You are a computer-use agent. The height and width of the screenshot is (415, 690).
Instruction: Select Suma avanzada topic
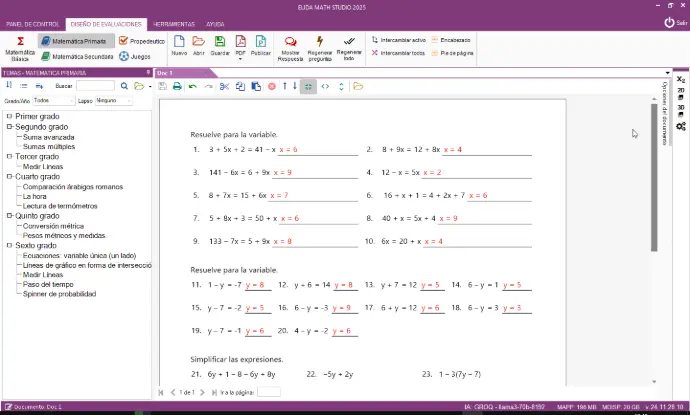[48, 137]
